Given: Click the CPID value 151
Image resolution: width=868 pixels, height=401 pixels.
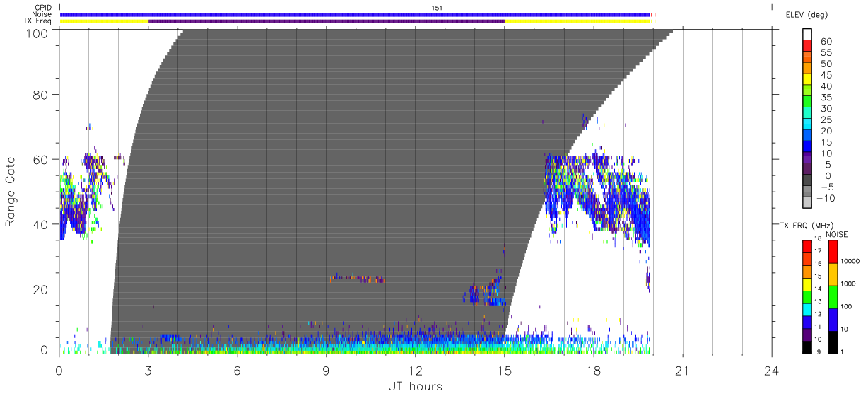Looking at the screenshot, I should (x=437, y=8).
